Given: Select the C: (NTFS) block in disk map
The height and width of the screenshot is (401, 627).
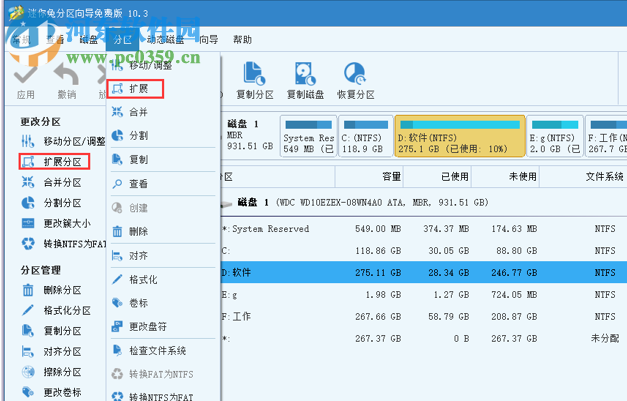Looking at the screenshot, I should (x=365, y=137).
